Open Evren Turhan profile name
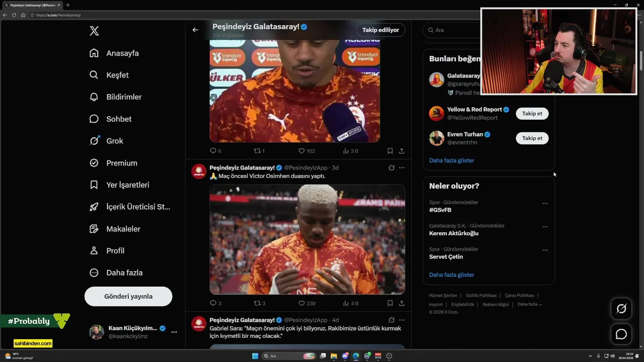 tap(465, 134)
